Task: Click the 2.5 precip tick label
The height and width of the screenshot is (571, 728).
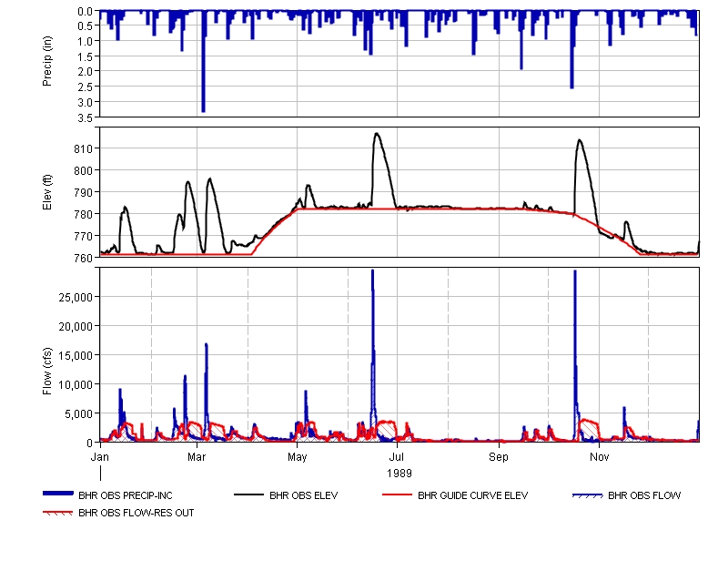Action: point(85,87)
